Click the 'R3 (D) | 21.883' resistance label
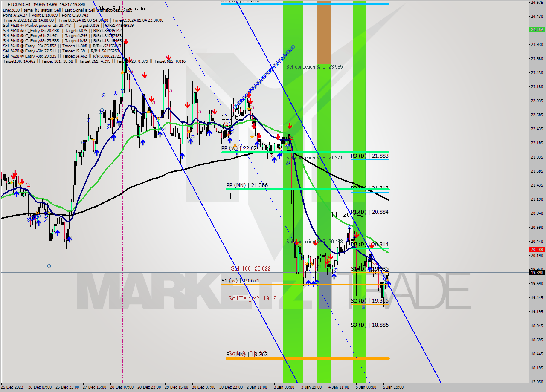 370,156
